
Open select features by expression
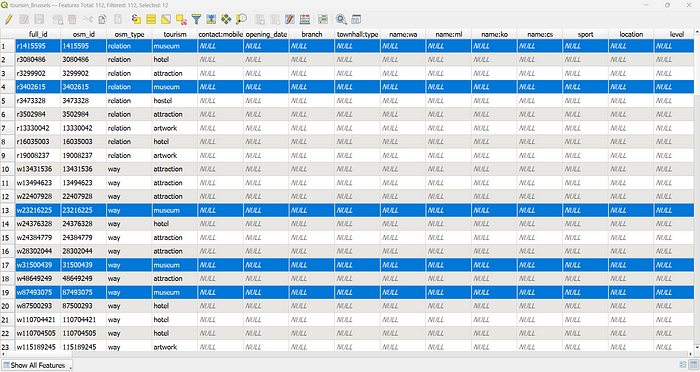tap(136, 19)
